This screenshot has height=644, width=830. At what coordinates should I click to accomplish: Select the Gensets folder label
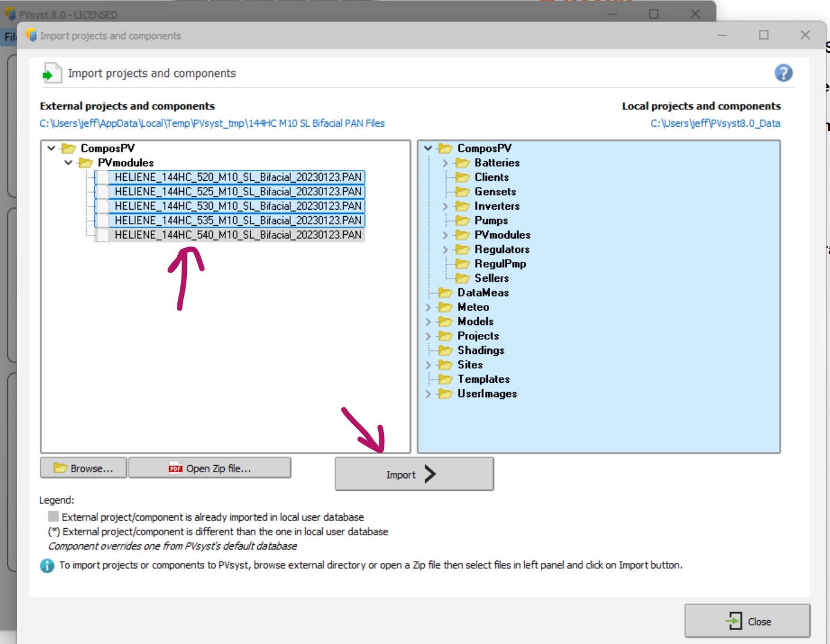[x=495, y=192]
